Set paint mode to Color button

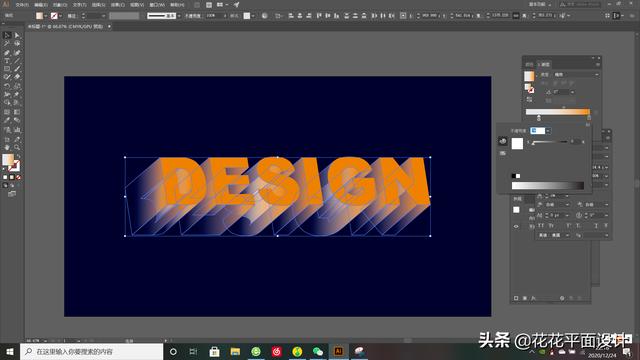point(5,177)
